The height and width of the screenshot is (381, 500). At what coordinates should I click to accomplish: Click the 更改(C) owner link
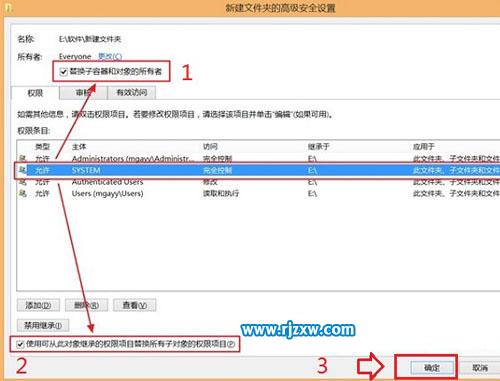tap(110, 56)
